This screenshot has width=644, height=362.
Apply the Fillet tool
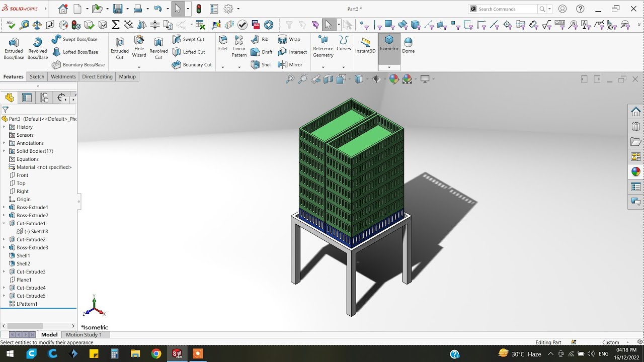tap(223, 44)
